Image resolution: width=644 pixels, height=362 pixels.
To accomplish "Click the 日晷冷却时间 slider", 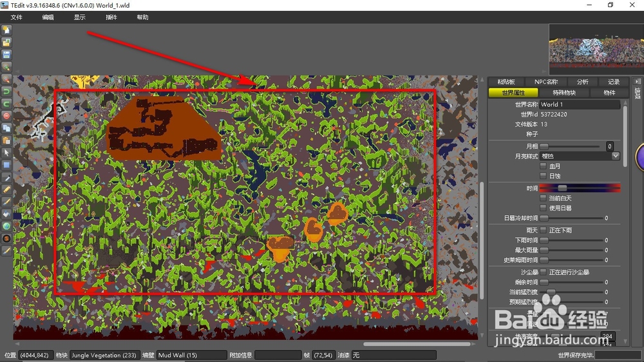I will [x=571, y=218].
